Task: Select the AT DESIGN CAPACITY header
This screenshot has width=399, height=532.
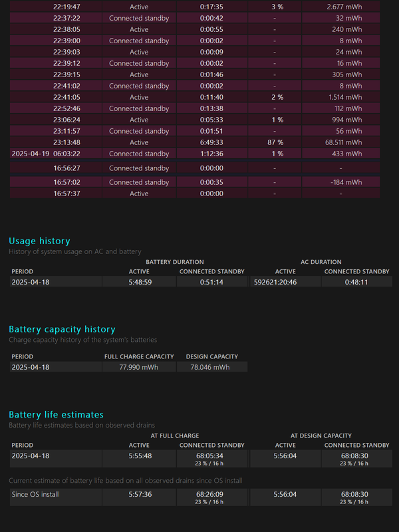Action: 321,436
